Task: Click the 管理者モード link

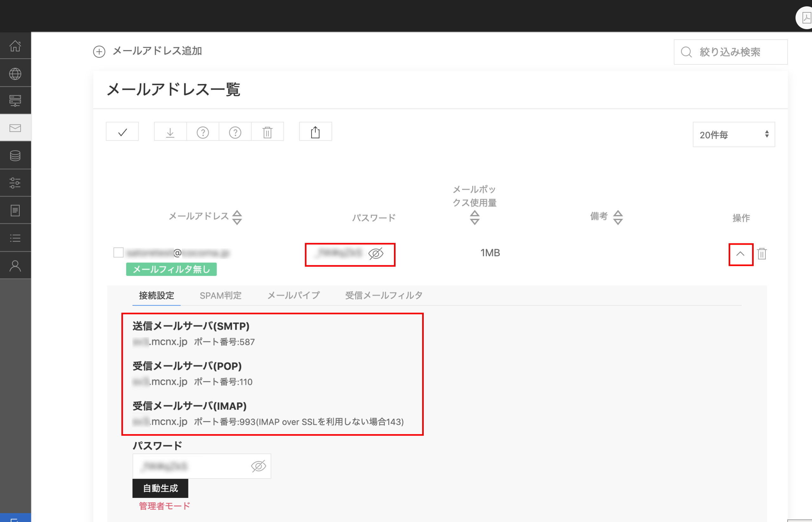Action: click(x=165, y=506)
